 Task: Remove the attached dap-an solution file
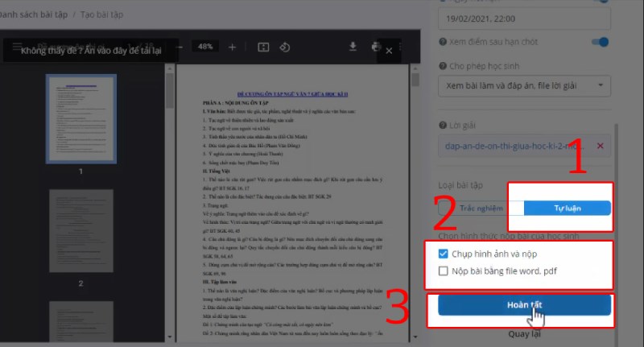tap(600, 146)
